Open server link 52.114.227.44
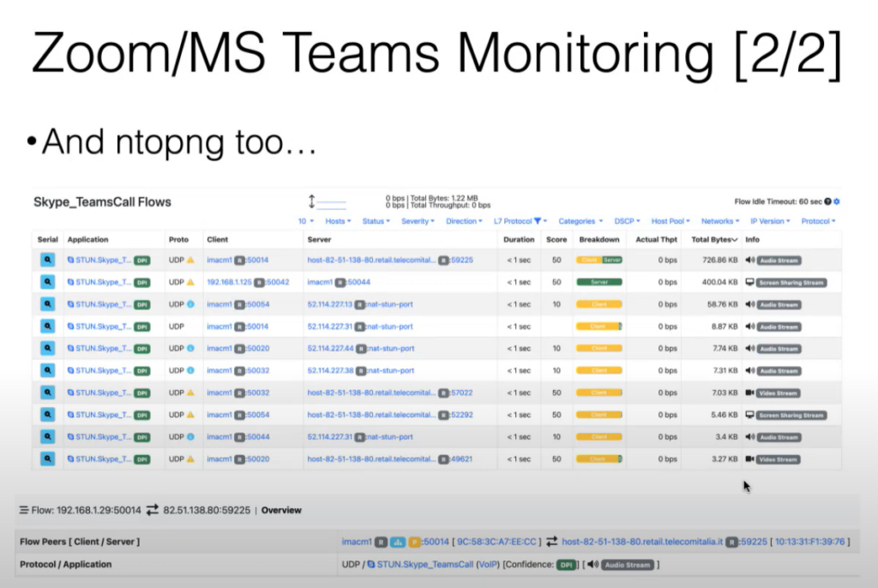This screenshot has height=588, width=878. [330, 348]
